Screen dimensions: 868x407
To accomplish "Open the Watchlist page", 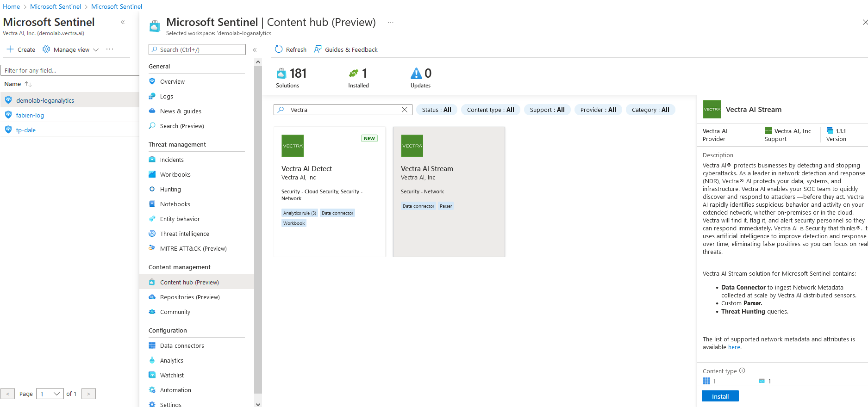I will coord(172,375).
